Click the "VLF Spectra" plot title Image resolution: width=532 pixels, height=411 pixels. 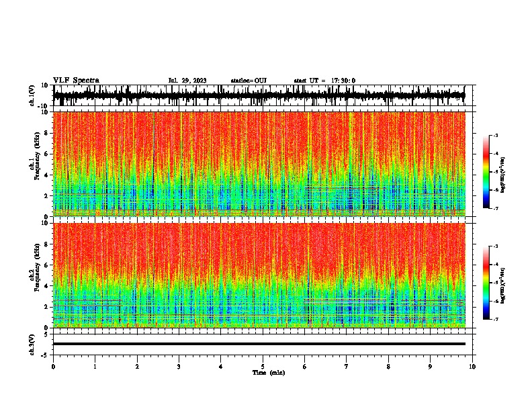coord(76,81)
